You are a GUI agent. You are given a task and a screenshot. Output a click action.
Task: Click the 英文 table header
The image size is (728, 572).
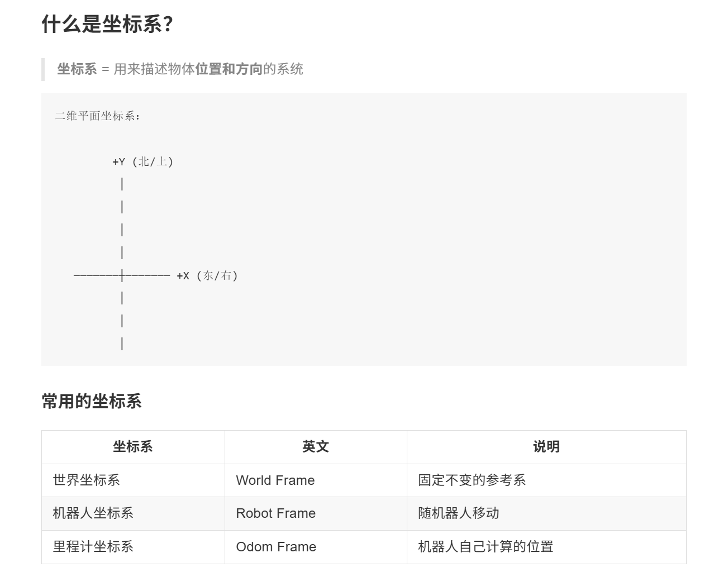315,447
